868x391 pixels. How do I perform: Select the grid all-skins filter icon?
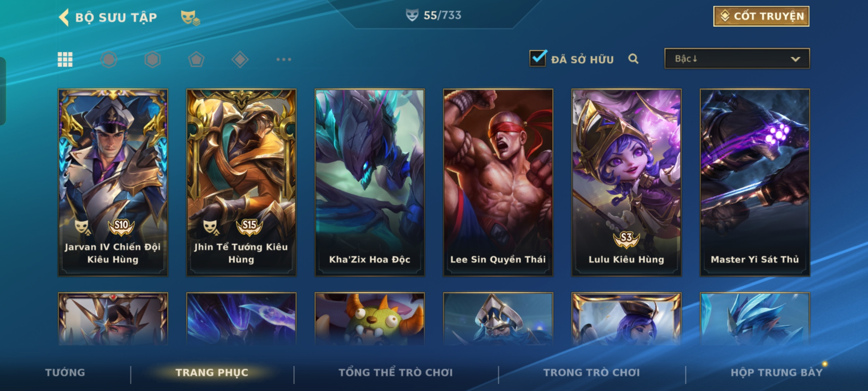coord(65,59)
